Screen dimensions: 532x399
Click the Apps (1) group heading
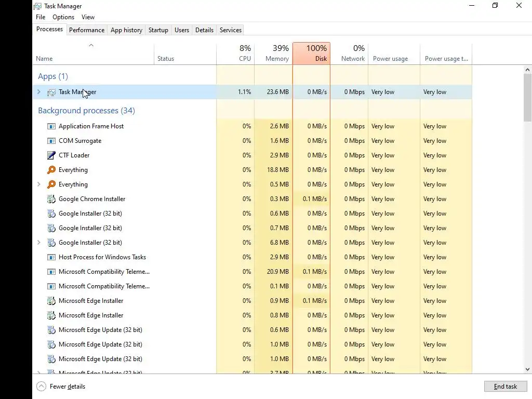pyautogui.click(x=53, y=76)
